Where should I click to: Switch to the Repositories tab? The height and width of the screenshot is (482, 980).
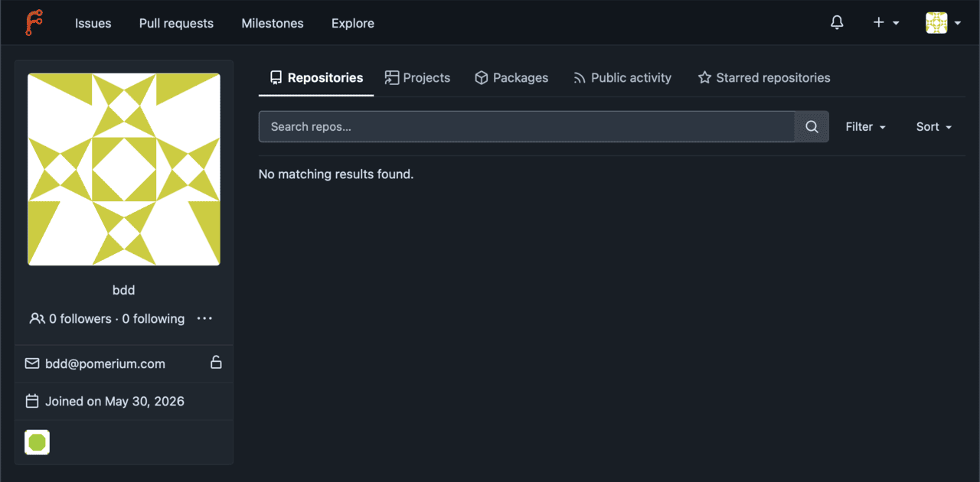(316, 78)
